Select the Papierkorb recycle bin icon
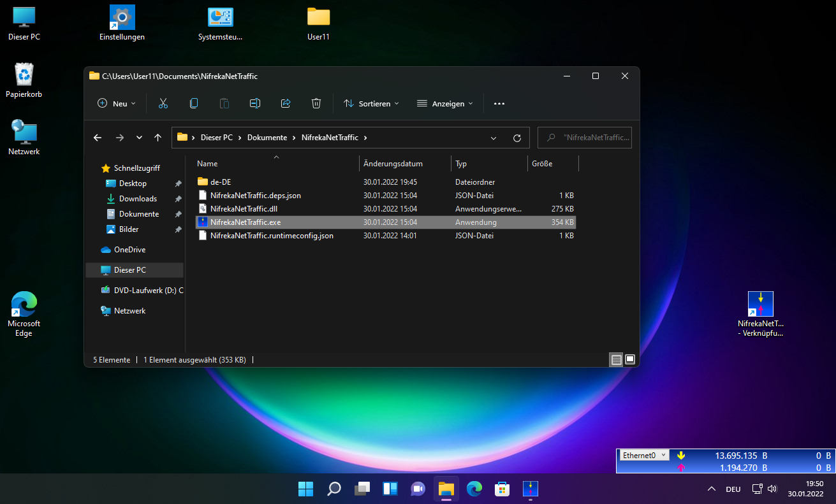 click(x=24, y=81)
